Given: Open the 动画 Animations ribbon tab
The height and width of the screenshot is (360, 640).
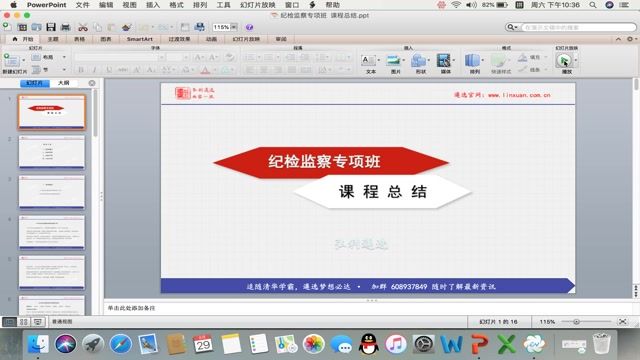Looking at the screenshot, I should click(211, 39).
